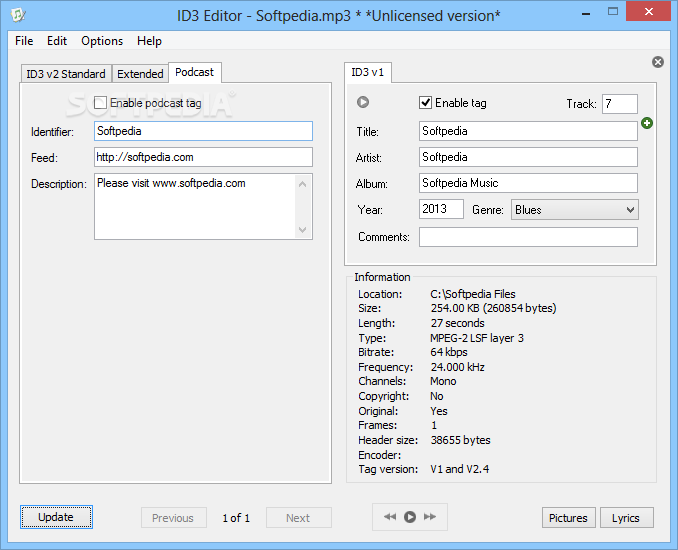Uncheck the ID3 v1 Enable tag checkbox
Viewport: 678px width, 550px height.
(425, 103)
